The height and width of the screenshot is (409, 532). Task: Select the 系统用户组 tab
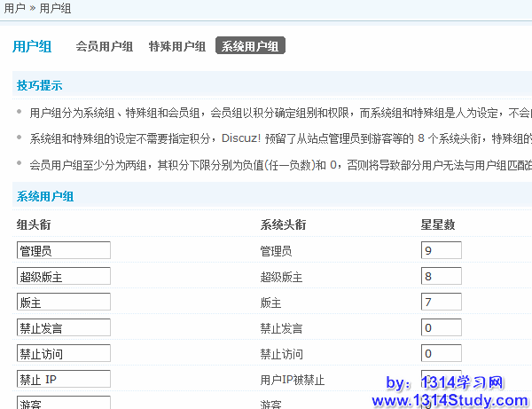coord(250,46)
